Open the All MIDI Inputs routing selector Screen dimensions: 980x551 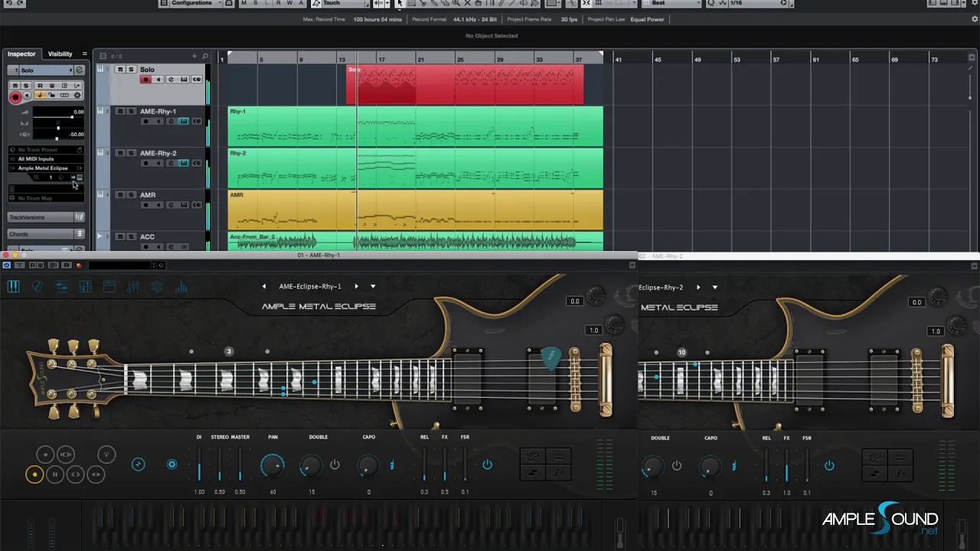tap(46, 159)
